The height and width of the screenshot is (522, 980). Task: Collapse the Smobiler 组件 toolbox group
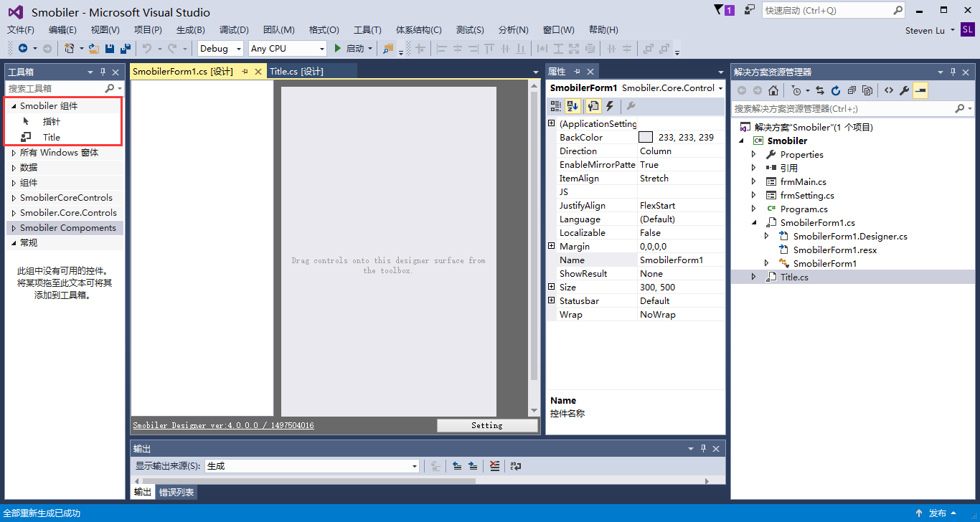(x=14, y=105)
